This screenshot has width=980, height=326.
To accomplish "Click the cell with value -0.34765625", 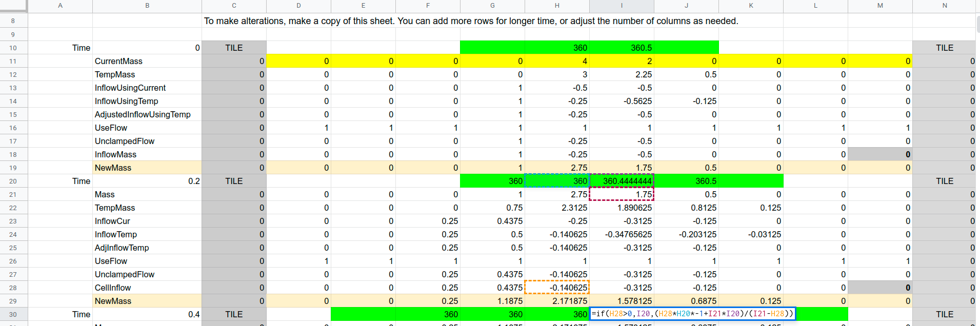I will (622, 234).
